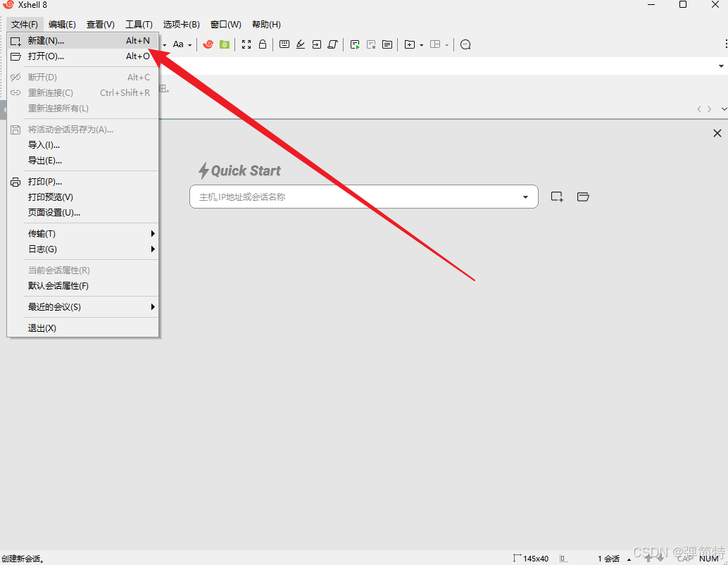Open the 编辑(E) menu
Screen dimensions: 728x565
62,25
